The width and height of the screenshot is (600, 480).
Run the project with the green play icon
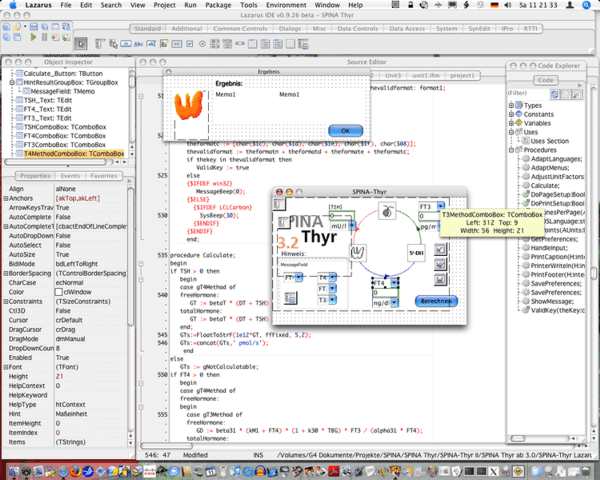(33, 37)
